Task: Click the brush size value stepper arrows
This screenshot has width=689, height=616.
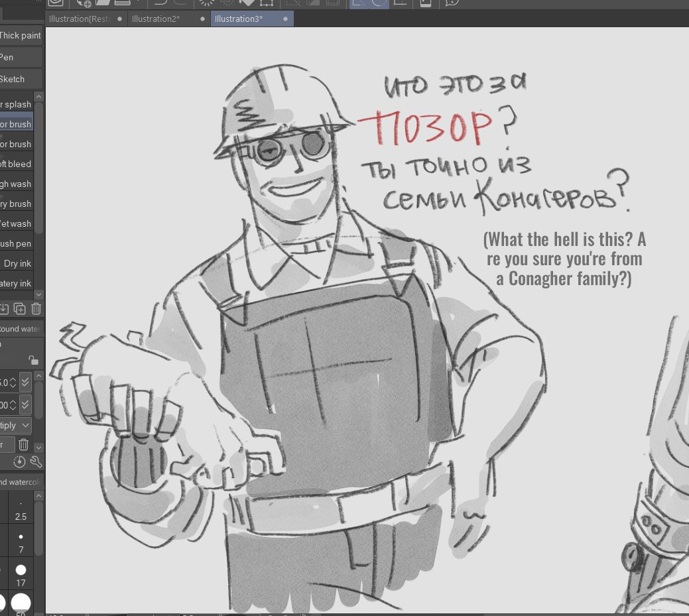Action: [x=13, y=382]
